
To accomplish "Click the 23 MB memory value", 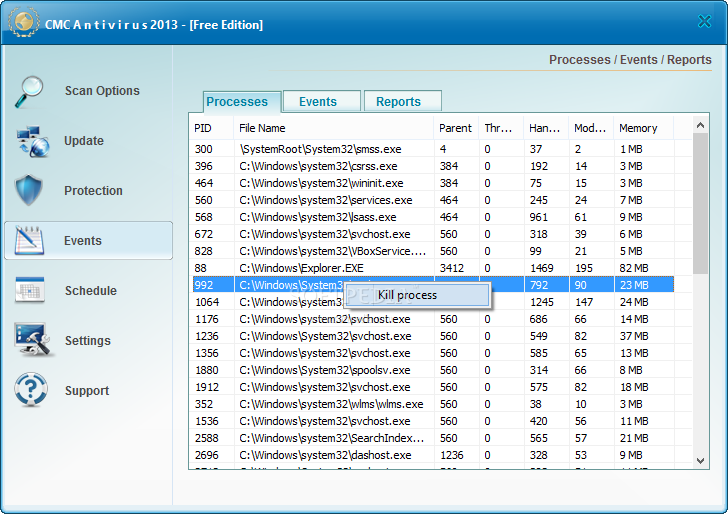I will (634, 285).
